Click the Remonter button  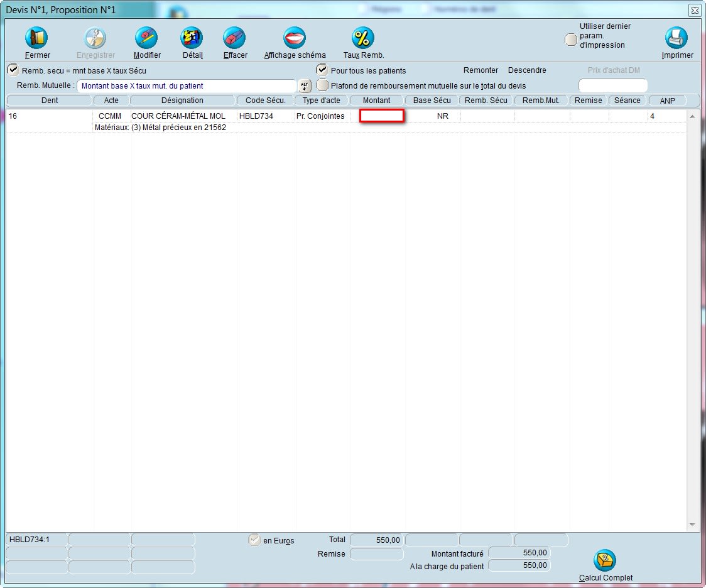(481, 70)
